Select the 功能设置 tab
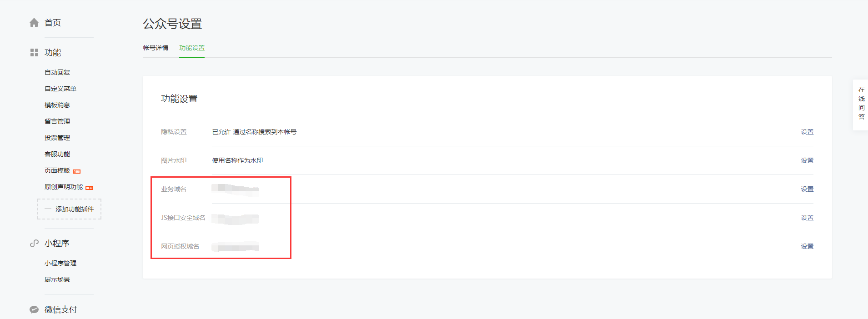The image size is (868, 319). click(192, 48)
